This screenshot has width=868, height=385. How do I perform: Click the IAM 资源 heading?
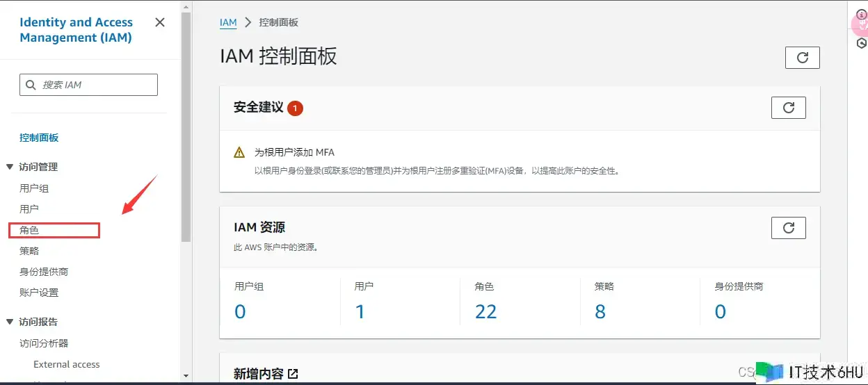point(259,227)
